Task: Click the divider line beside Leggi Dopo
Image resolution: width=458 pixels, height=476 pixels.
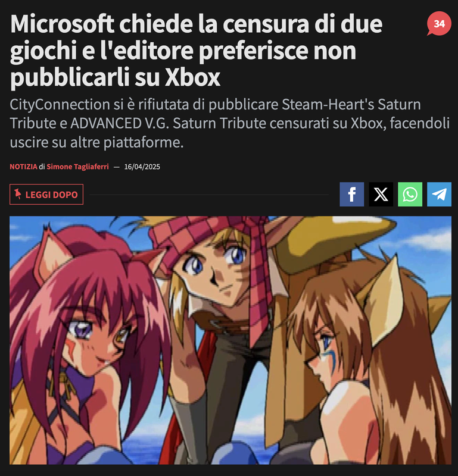Action: coord(209,195)
